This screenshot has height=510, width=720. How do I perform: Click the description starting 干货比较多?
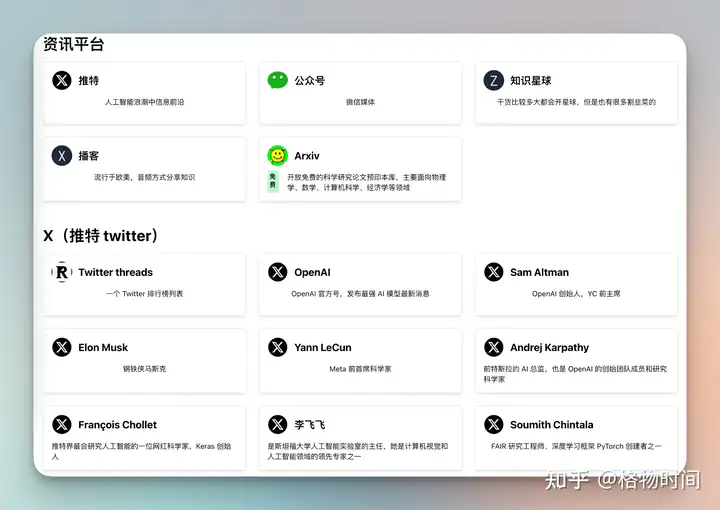[x=576, y=102]
